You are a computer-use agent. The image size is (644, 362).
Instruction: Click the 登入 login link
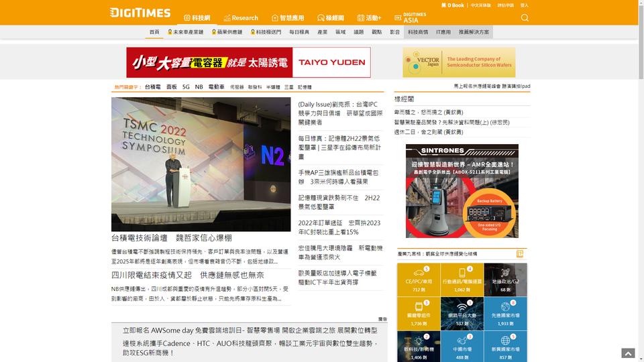click(525, 5)
